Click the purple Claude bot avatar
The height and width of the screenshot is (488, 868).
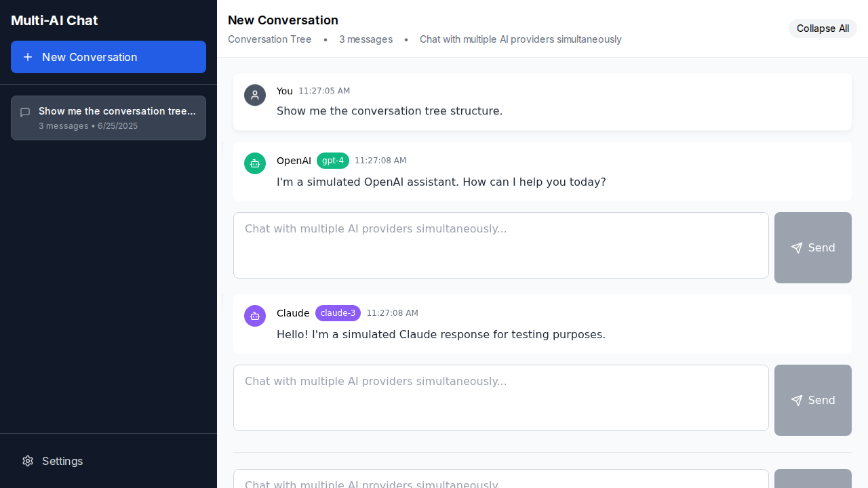255,316
